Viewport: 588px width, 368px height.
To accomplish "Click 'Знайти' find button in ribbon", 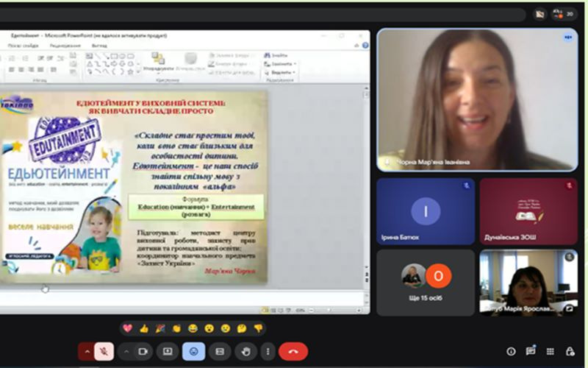I will [276, 56].
